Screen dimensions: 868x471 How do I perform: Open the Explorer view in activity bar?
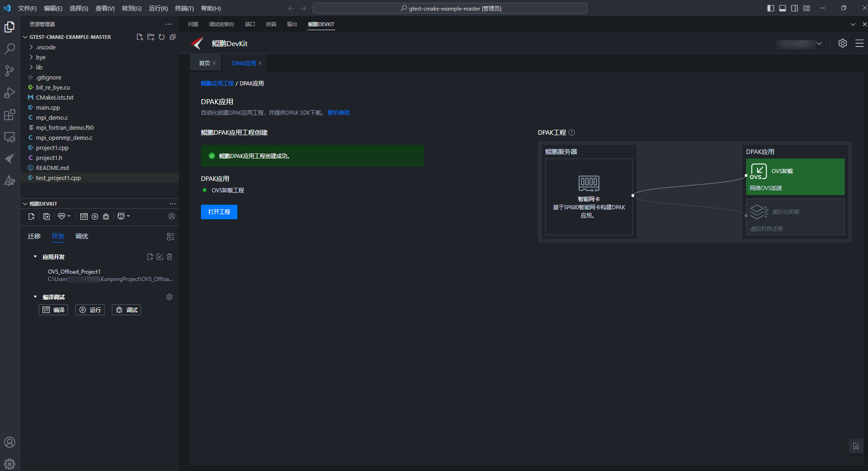(x=10, y=27)
